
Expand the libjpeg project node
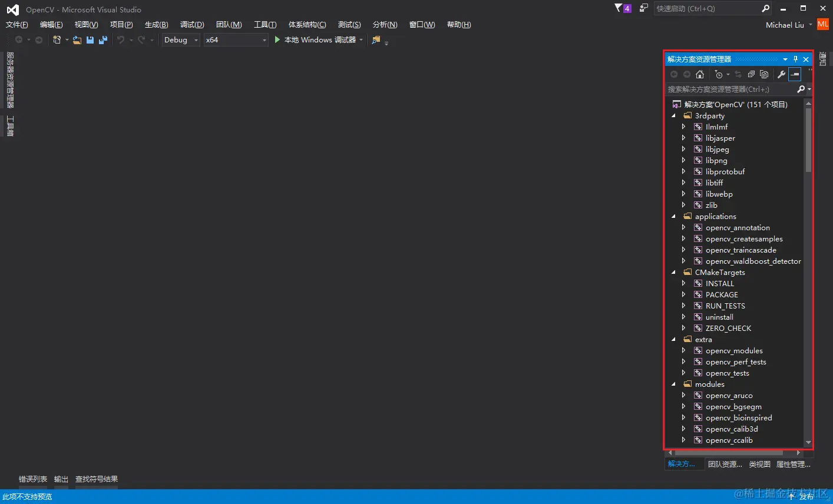(683, 150)
